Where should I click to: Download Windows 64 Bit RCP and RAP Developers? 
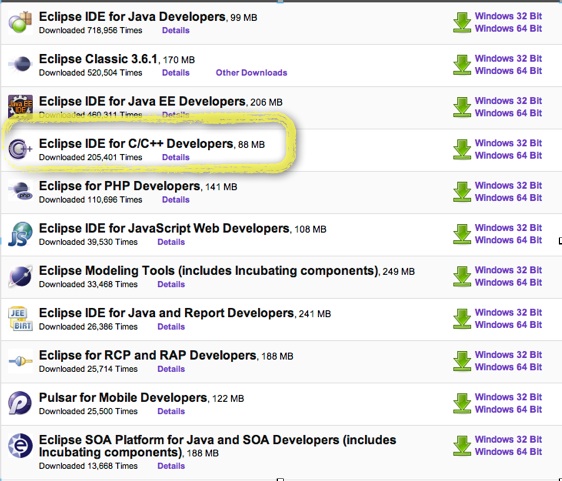tap(508, 367)
